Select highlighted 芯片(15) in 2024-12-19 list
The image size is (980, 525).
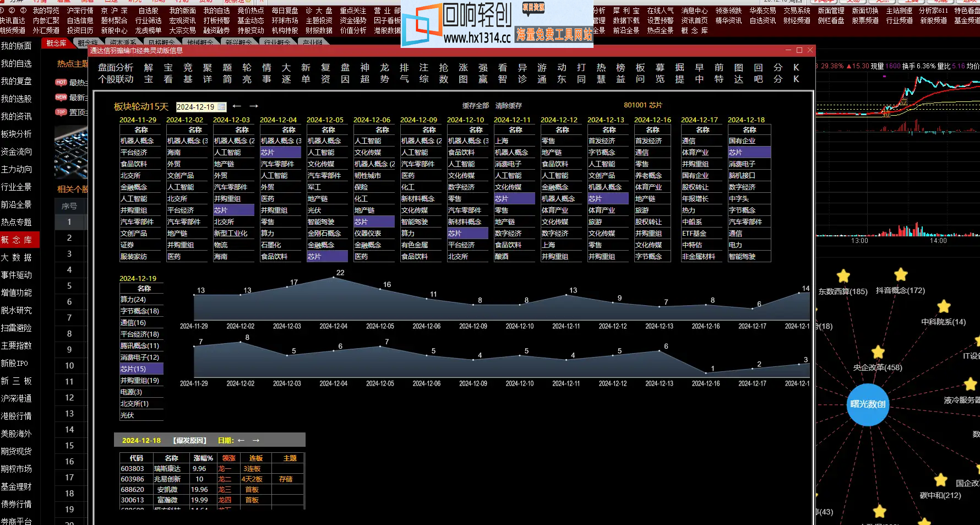141,369
